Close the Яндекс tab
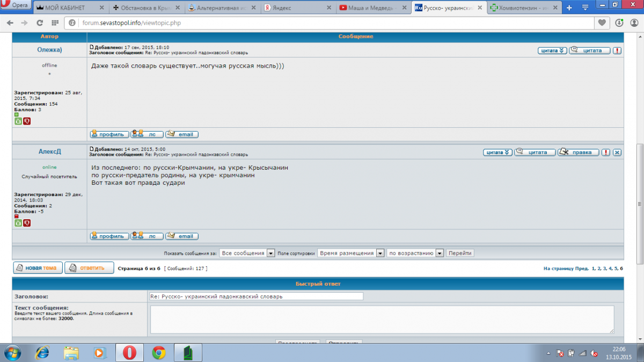The height and width of the screenshot is (362, 644). (x=329, y=8)
